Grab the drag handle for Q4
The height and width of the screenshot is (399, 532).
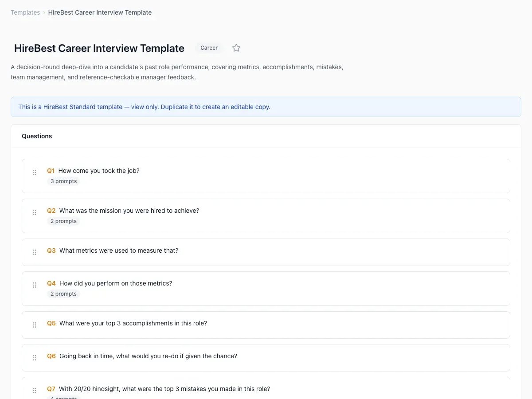click(x=35, y=285)
